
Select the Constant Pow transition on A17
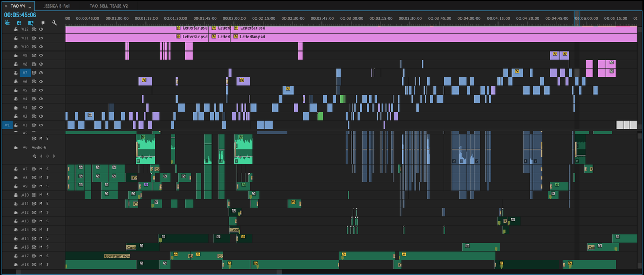[x=118, y=256]
